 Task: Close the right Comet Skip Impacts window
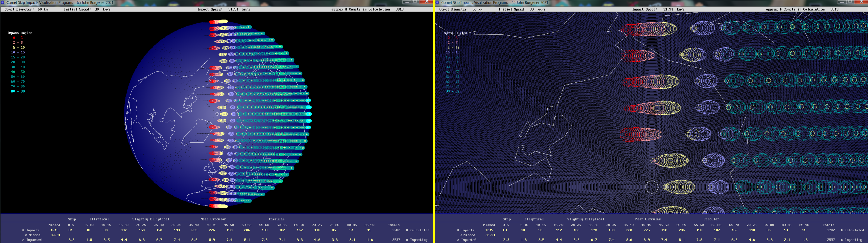coord(861,2)
